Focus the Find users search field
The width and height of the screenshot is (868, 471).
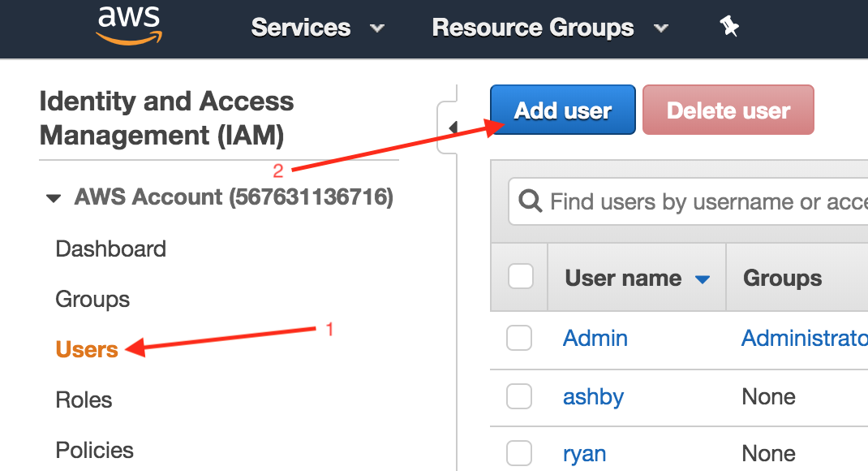click(x=698, y=201)
